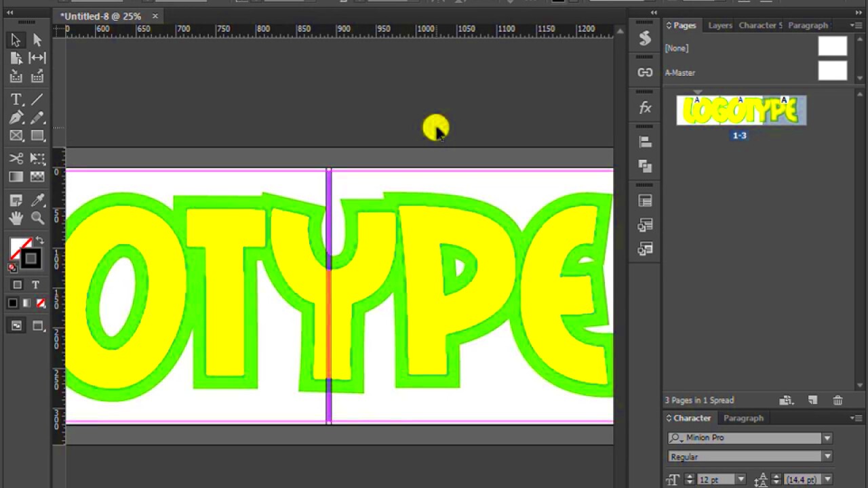868x488 pixels.
Task: Select the Rectangle tool
Action: (37, 136)
